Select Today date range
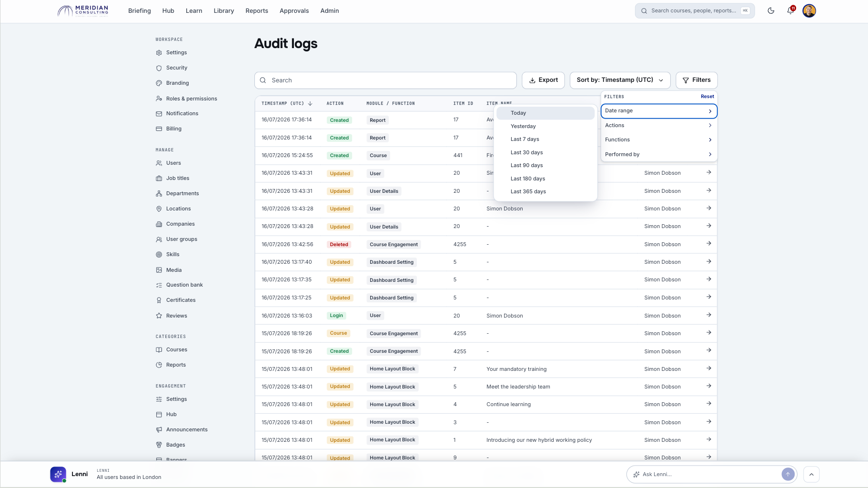This screenshot has height=488, width=868. click(x=545, y=113)
